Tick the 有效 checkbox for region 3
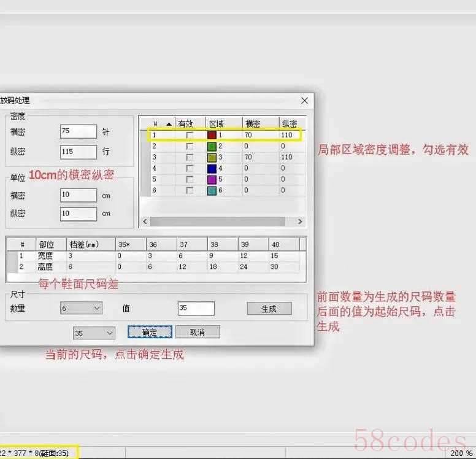The width and height of the screenshot is (476, 459). (x=190, y=158)
